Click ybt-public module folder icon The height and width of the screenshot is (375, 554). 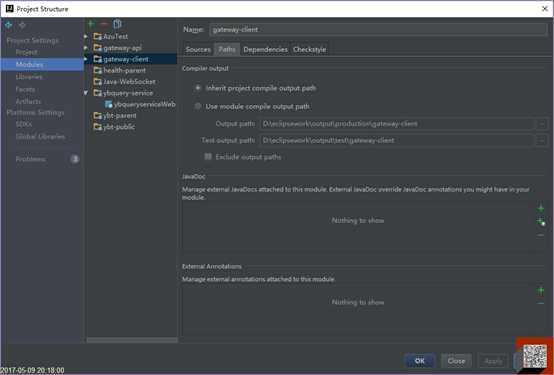pos(98,127)
